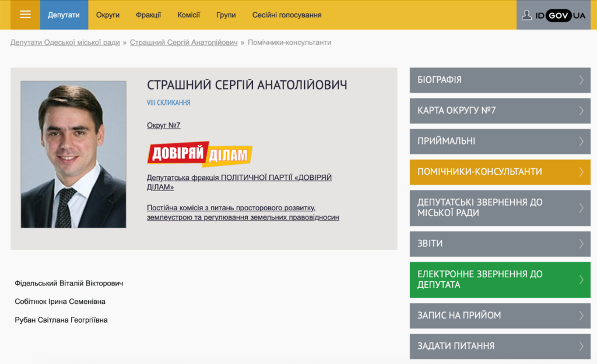The image size is (597, 364).
Task: Open the hamburger menu icon
Action: pyautogui.click(x=25, y=15)
